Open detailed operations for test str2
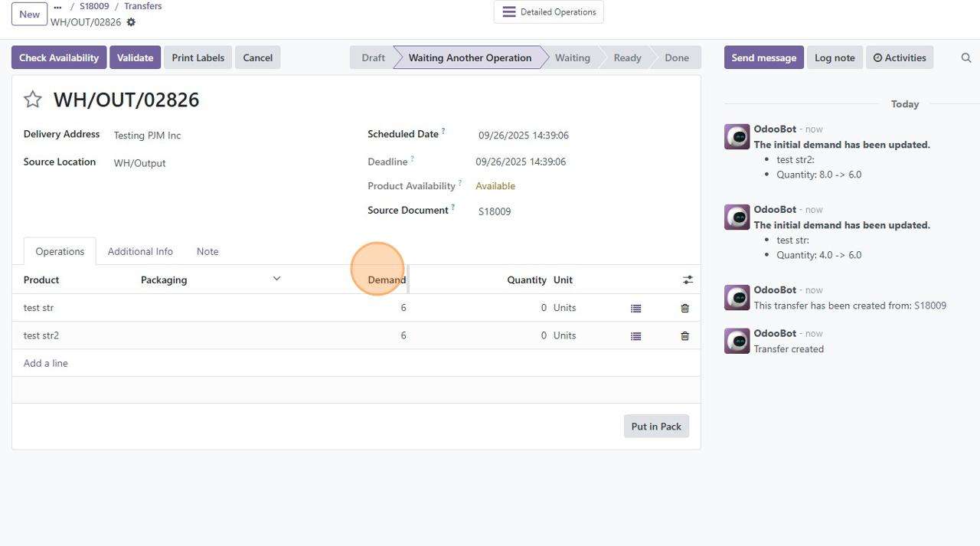The image size is (980, 546). [x=635, y=335]
